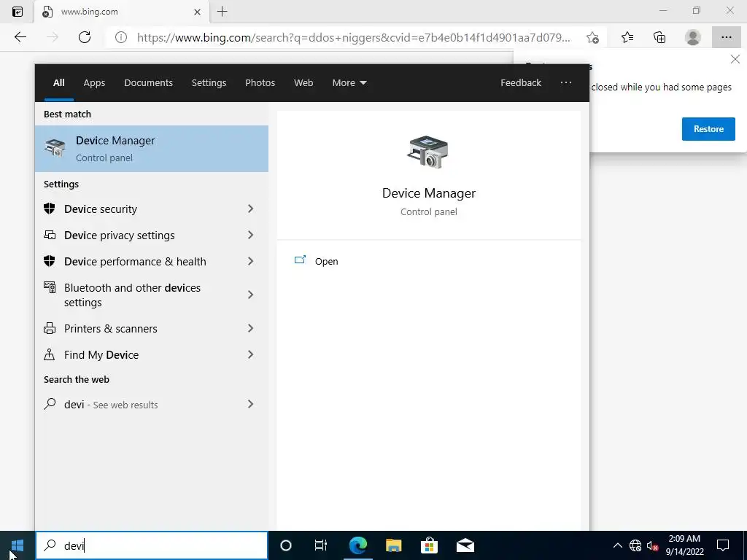Open Task View on the taskbar

click(321, 545)
